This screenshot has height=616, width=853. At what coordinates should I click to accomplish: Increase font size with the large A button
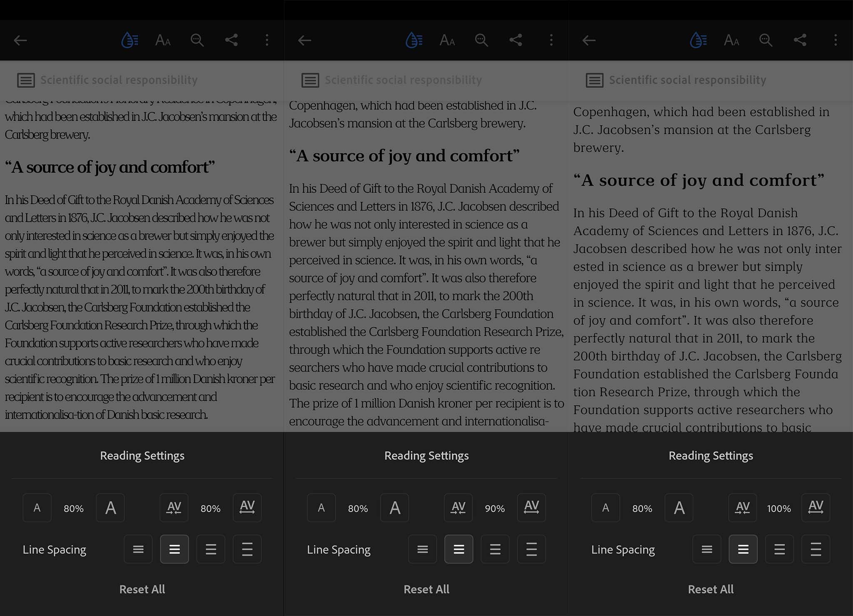[x=110, y=508]
